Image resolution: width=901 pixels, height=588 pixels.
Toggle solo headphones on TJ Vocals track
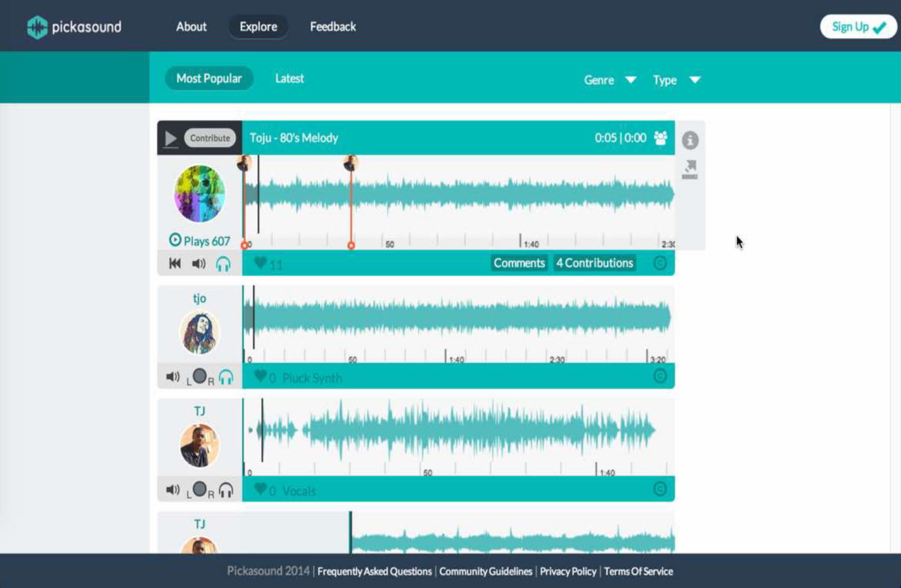click(x=226, y=490)
